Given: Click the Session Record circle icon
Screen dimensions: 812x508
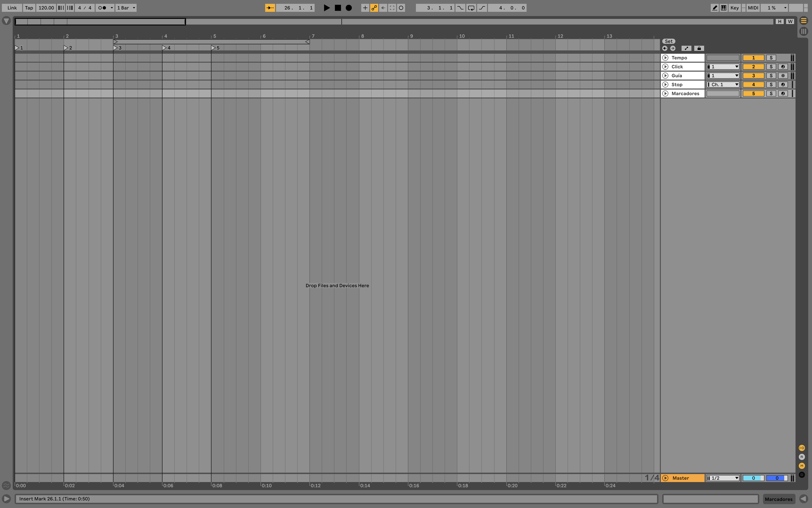Looking at the screenshot, I should 401,8.
